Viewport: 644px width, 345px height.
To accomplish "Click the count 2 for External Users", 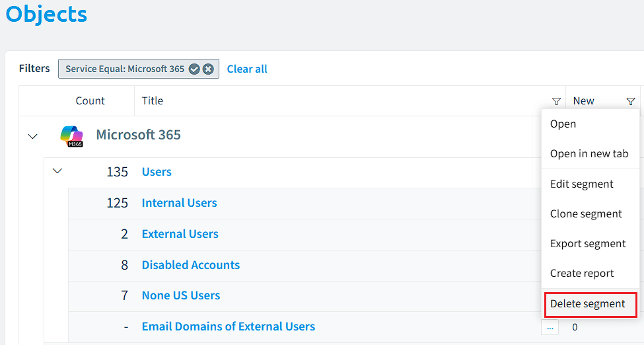I will [124, 235].
